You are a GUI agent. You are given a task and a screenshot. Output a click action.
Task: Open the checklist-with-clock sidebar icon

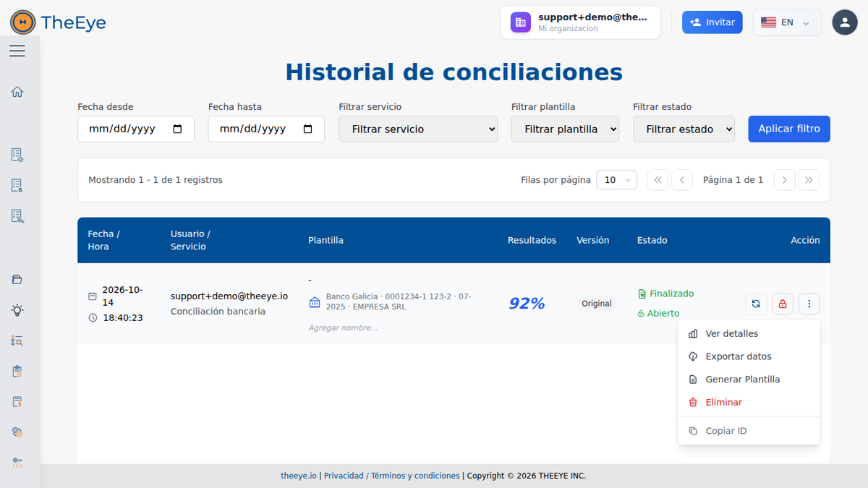tap(17, 155)
